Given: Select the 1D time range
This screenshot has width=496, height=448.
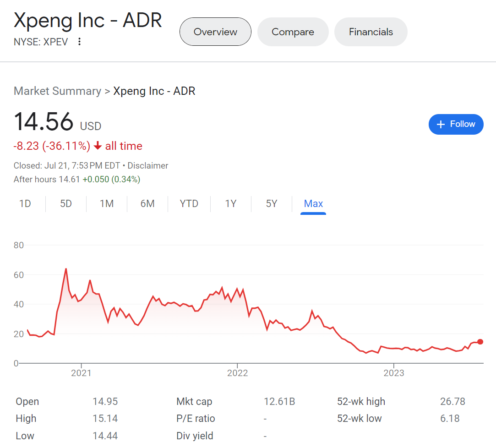Looking at the screenshot, I should click(25, 203).
